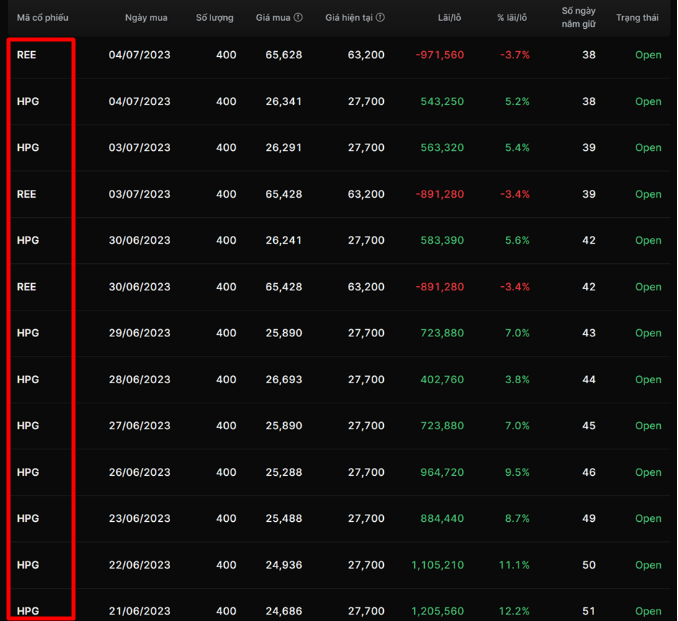Viewport: 678px width, 621px height.
Task: Click the profit value 1,105,210
Action: point(438,565)
